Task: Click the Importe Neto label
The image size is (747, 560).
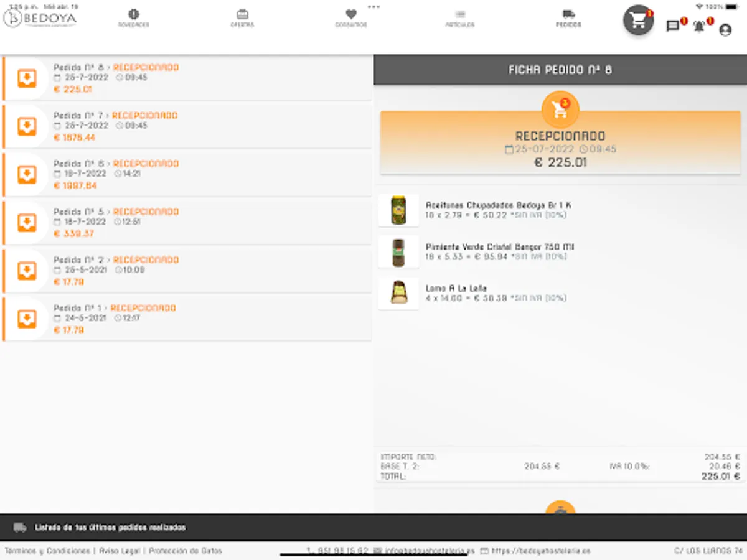Action: pyautogui.click(x=408, y=457)
